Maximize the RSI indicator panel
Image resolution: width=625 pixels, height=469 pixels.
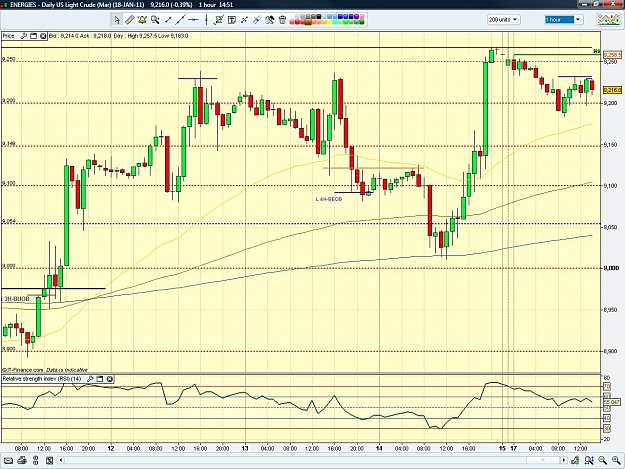100,379
